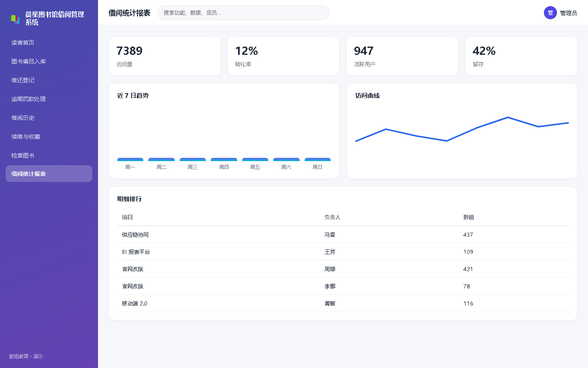Click the value 421
Screen dimensions: 588x368
(x=468, y=269)
